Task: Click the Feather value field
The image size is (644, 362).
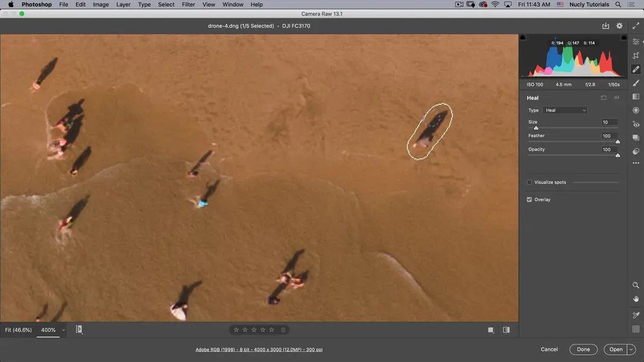Action: [610, 136]
